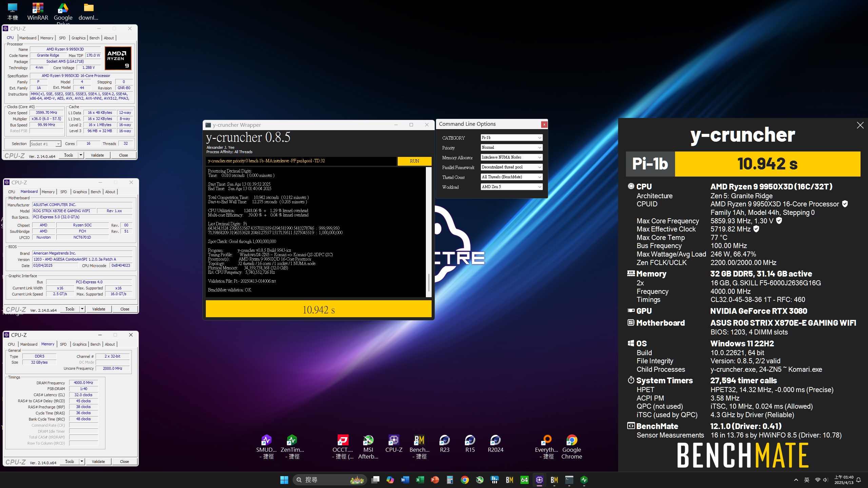Open Wi-Fi network settings in tray
The width and height of the screenshot is (868, 488).
coord(817,480)
